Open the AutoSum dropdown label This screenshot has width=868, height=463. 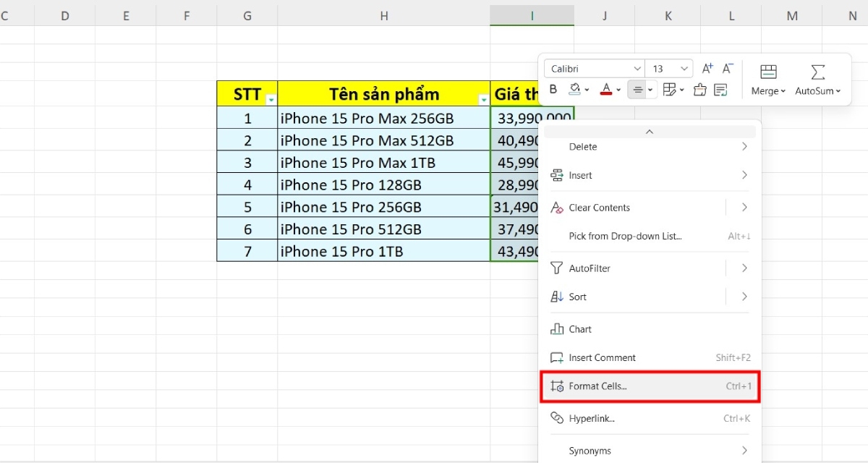pos(818,91)
